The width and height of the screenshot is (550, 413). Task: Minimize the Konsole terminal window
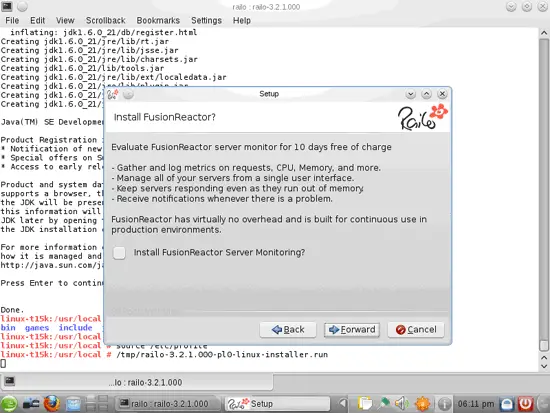tap(511, 7)
